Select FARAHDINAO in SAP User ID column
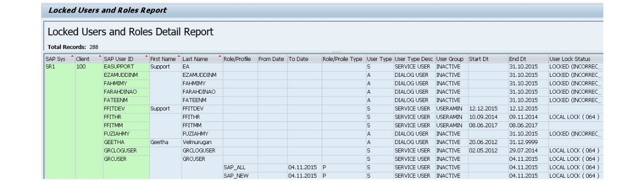The height and width of the screenshot is (182, 644). pos(126,92)
